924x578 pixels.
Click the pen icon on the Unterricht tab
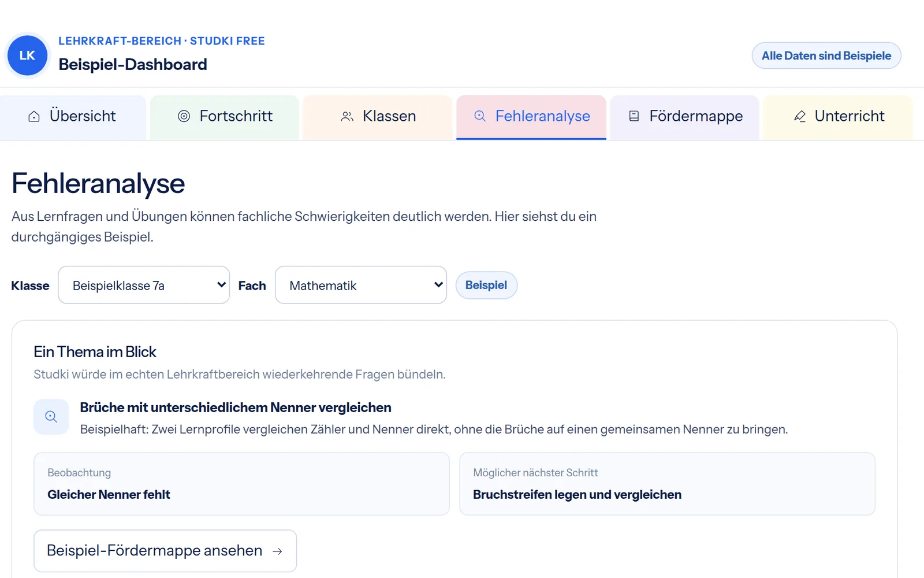coord(800,116)
